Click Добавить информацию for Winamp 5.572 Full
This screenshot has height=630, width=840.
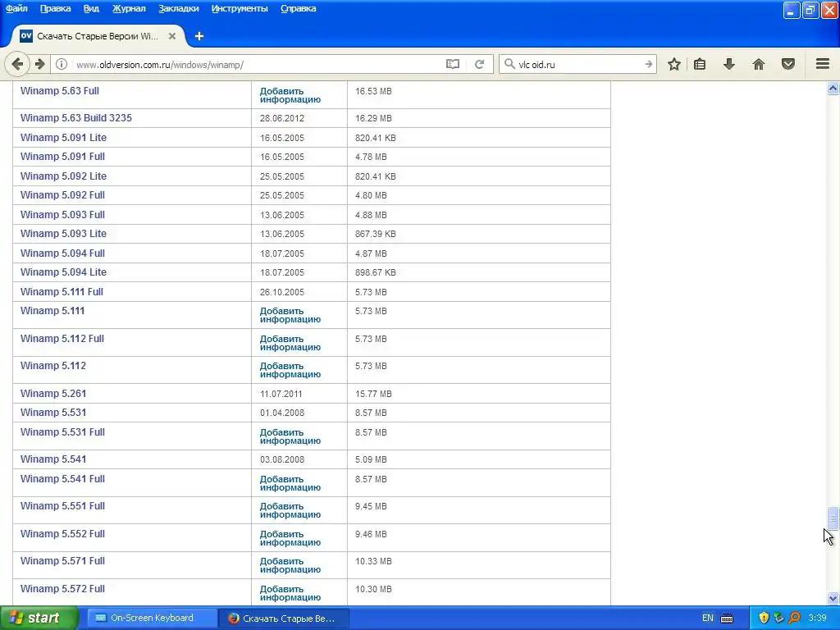(290, 594)
